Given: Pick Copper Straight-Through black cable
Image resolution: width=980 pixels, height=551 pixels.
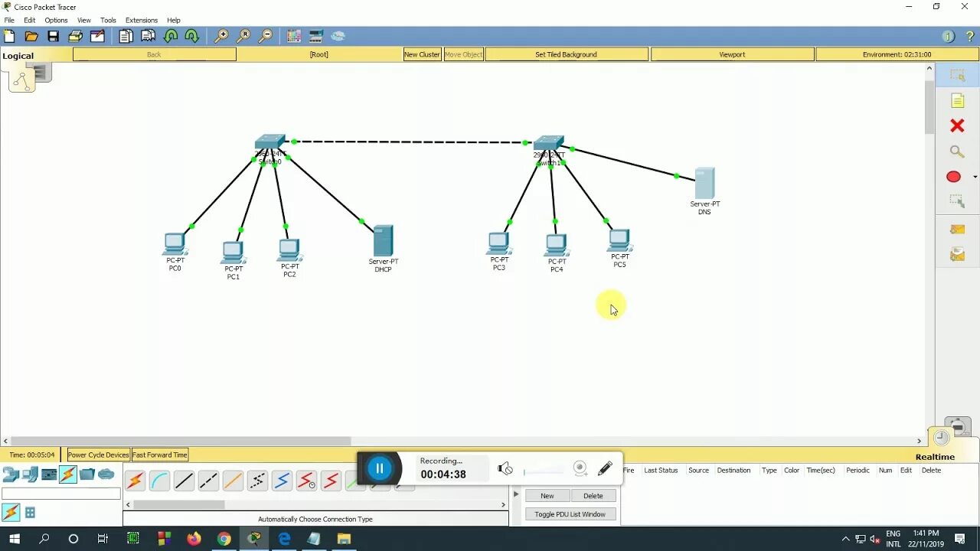Looking at the screenshot, I should (184, 481).
